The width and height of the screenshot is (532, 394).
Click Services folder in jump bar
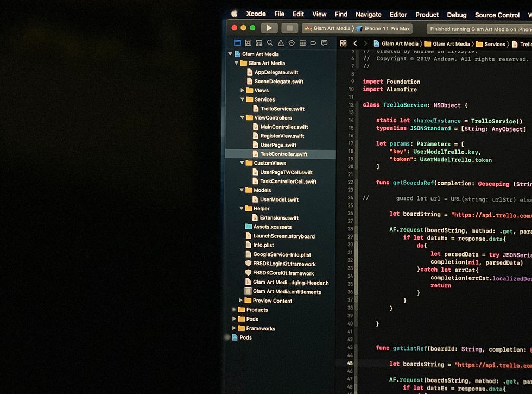click(x=491, y=44)
